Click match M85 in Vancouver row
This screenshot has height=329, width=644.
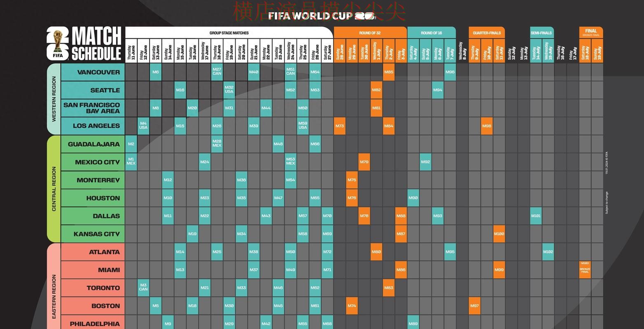(389, 72)
